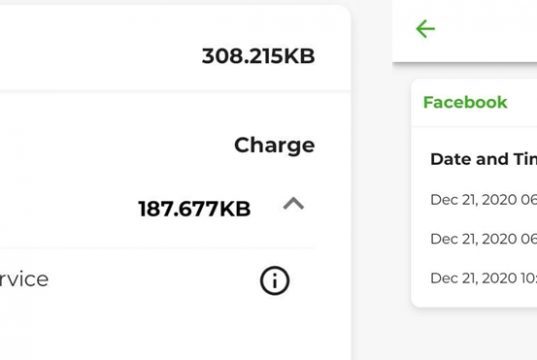Screen dimensions: 537x360
Task: Click the blank area under the service row
Action: (175, 336)
